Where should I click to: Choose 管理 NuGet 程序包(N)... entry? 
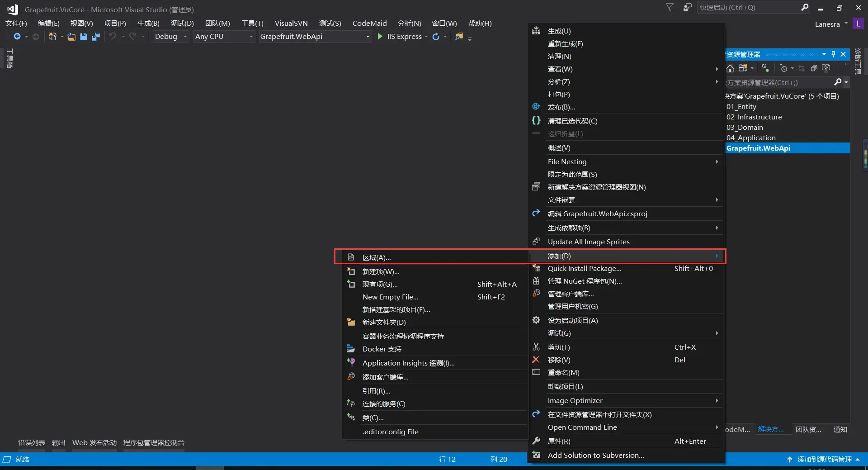[x=626, y=281]
